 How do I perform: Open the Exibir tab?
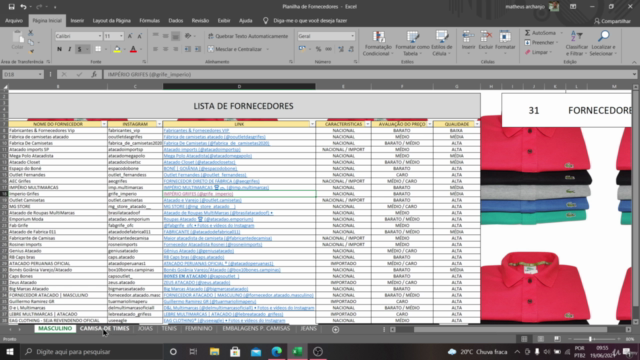click(x=224, y=20)
